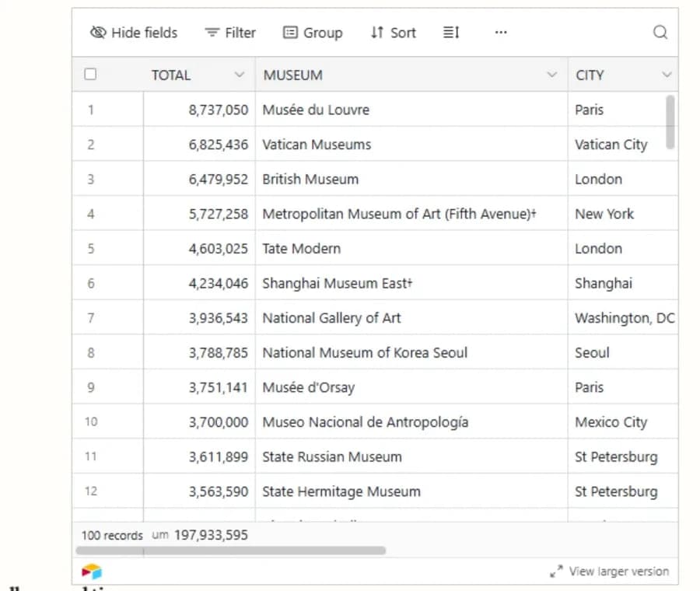Select the Shanghai Museum East cell
700x591 pixels.
coord(411,283)
